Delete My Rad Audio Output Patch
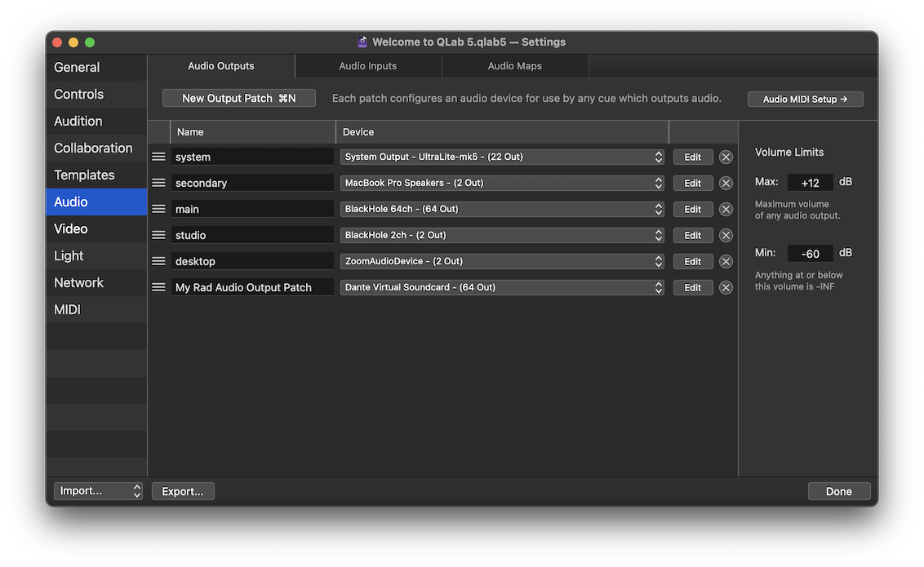This screenshot has width=924, height=567. tap(726, 287)
